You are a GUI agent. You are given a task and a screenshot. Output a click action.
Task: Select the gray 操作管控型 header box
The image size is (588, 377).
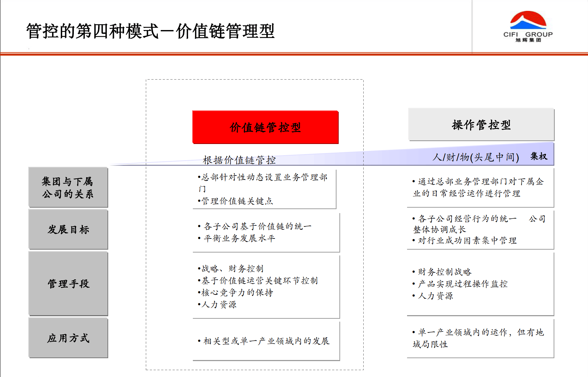click(x=481, y=124)
